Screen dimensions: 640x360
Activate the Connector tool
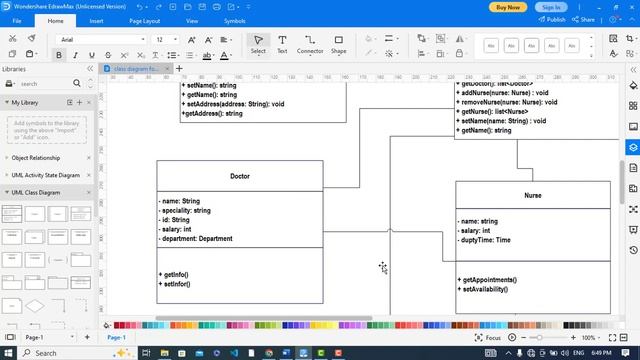[310, 44]
